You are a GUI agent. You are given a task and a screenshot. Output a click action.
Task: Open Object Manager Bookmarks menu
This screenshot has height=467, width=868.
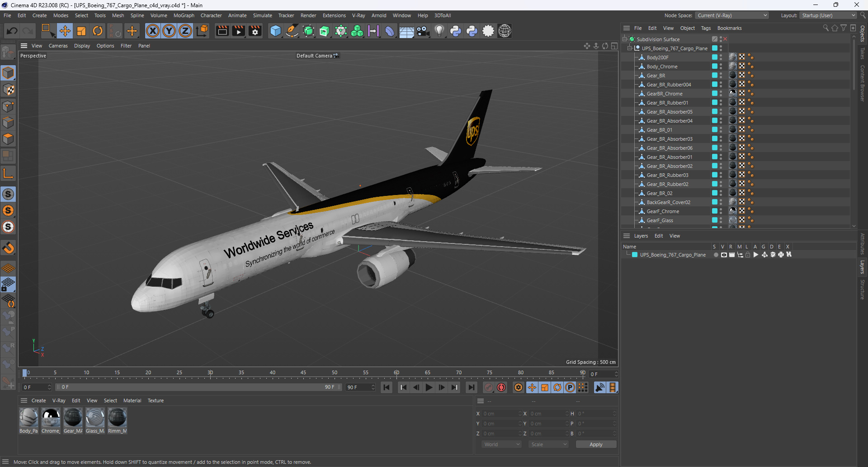(729, 28)
